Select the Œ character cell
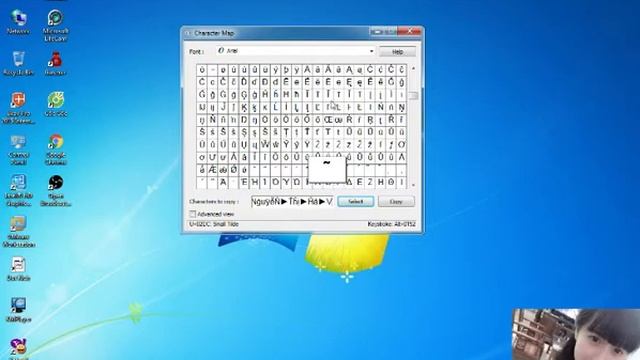Image resolution: width=640 pixels, height=360 pixels. pyautogui.click(x=328, y=120)
